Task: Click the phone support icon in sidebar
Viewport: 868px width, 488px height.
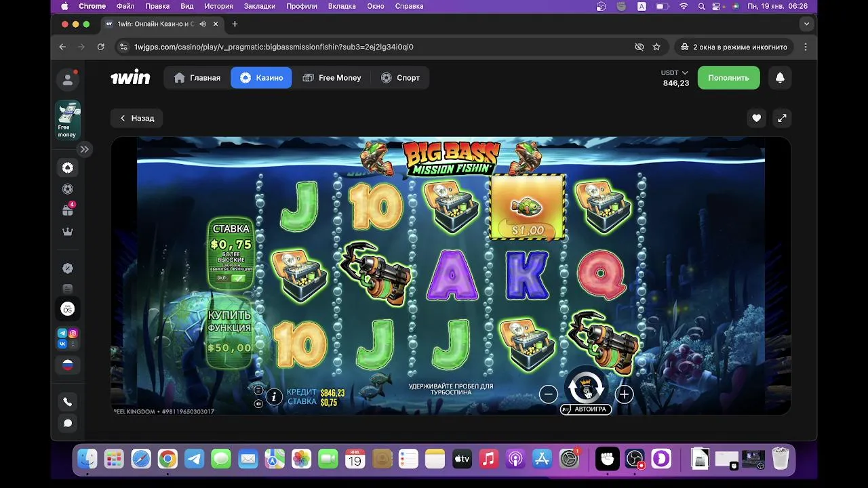Action: (x=68, y=402)
